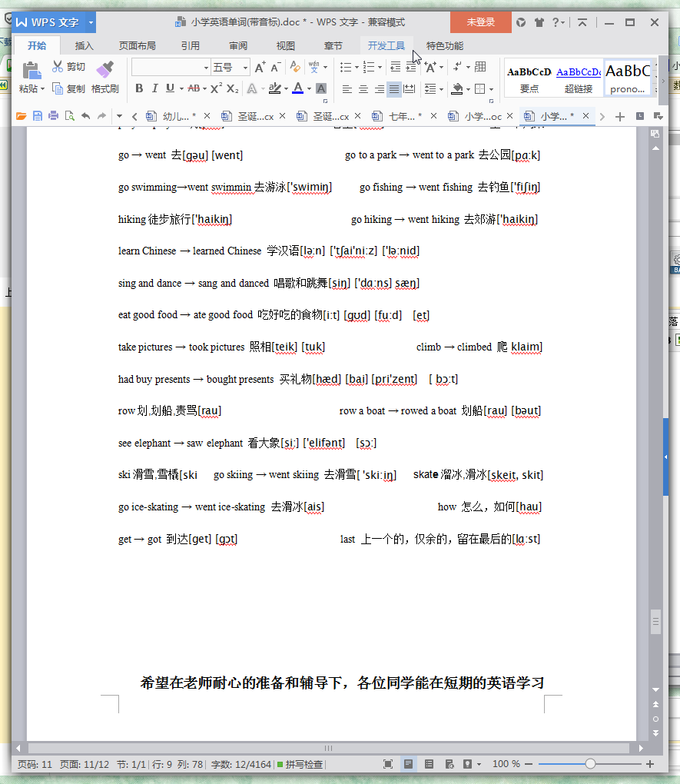Open font color A picker arrow
Image resolution: width=680 pixels, height=784 pixels.
click(x=309, y=89)
